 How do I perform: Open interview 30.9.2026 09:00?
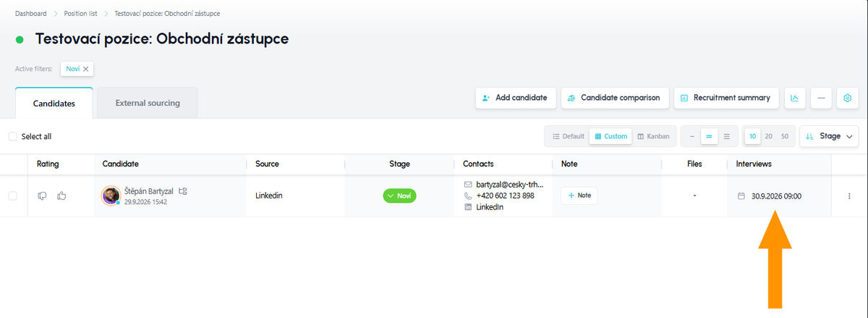(776, 196)
